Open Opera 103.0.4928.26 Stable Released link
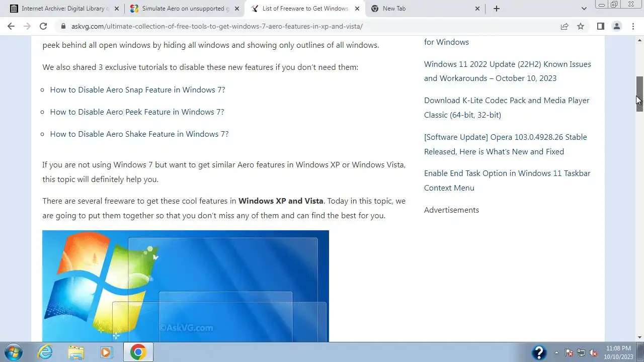 pos(506,144)
